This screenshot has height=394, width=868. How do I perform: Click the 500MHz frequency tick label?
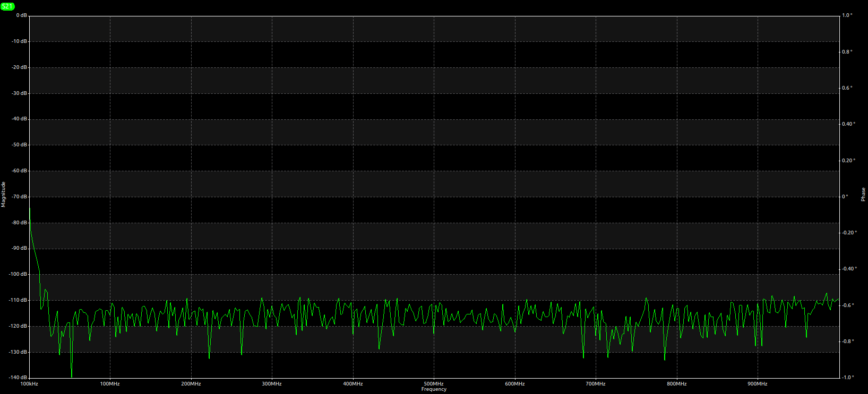[x=434, y=383]
